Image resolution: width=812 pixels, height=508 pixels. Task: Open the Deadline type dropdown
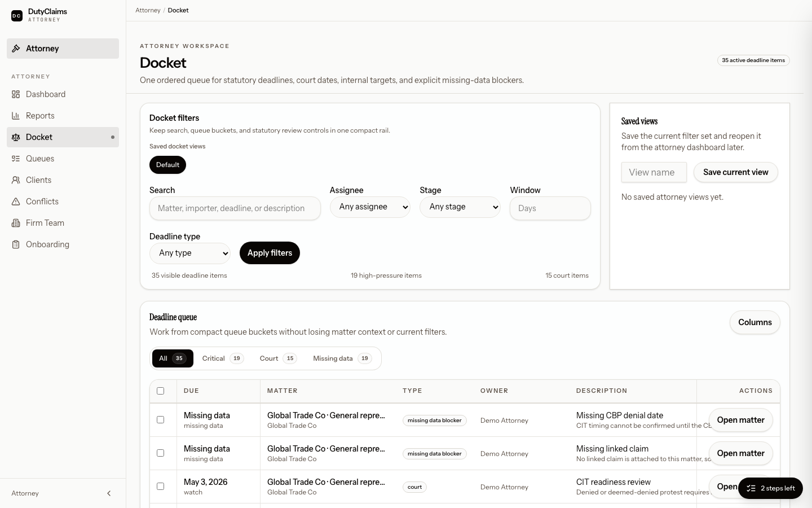click(x=190, y=253)
